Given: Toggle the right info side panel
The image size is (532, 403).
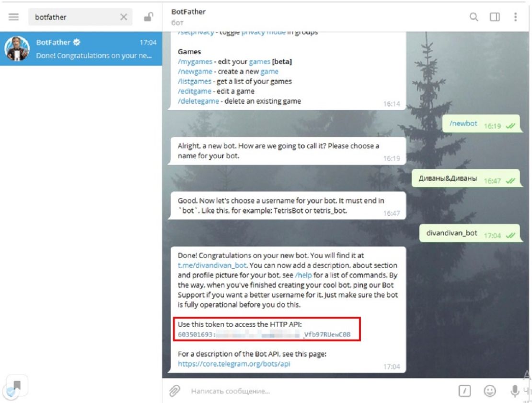Looking at the screenshot, I should (495, 17).
